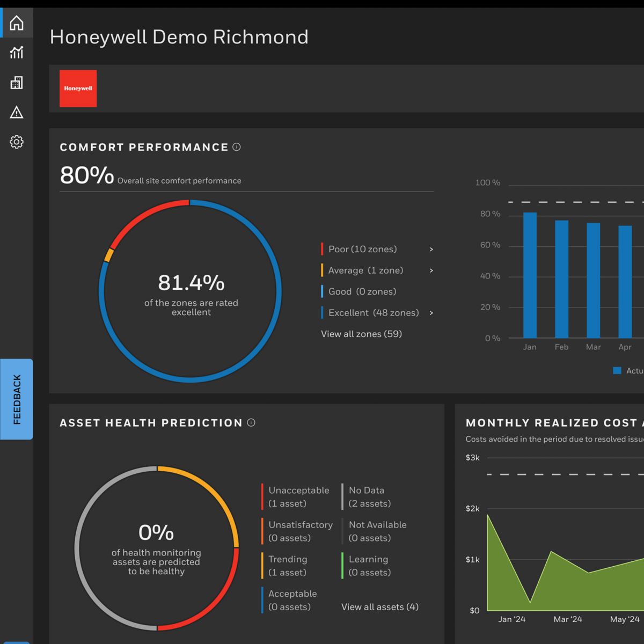Click the blue legend swatch under comfort chart

617,371
